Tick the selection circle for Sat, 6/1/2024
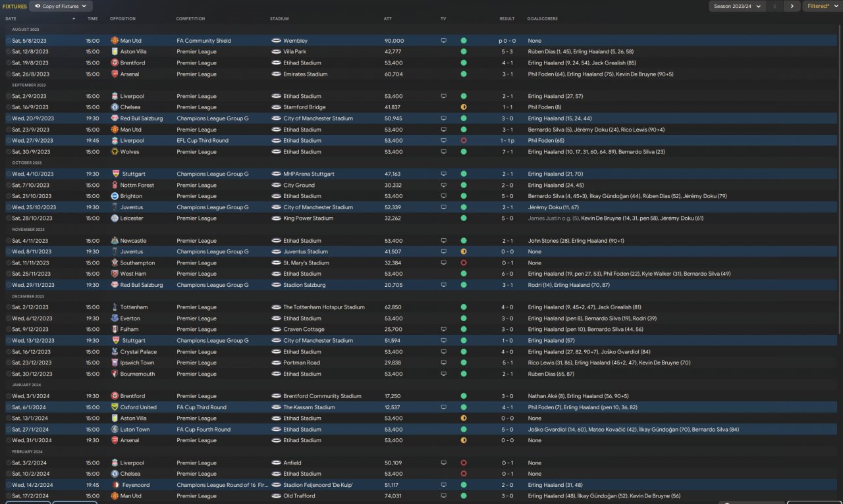 tap(9, 407)
